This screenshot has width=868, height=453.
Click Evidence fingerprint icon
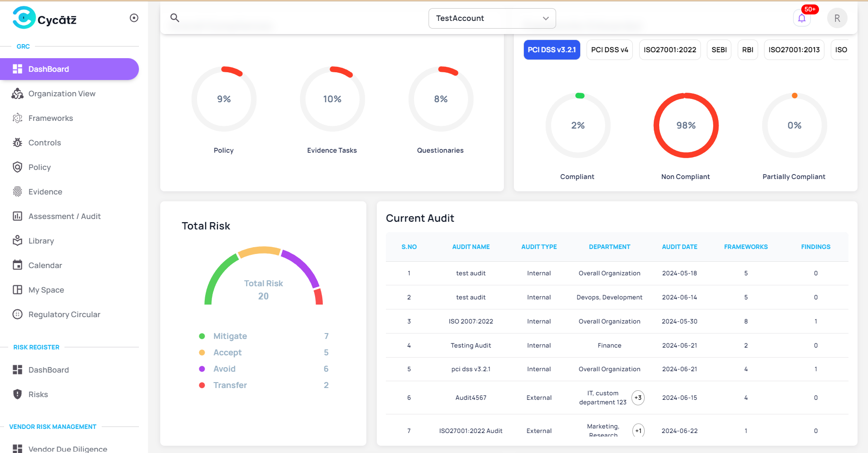click(17, 192)
